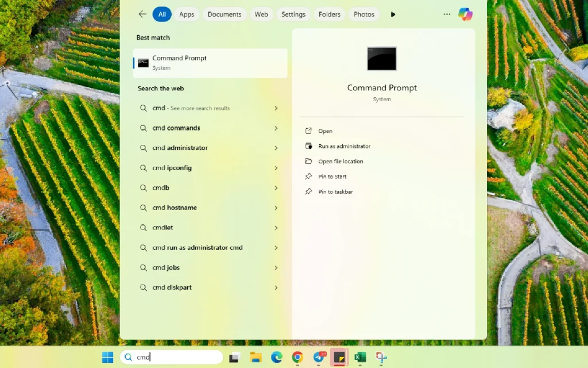Viewport: 588px width, 368px height.
Task: Open web result 'cmd - See more search results'
Action: click(x=210, y=108)
